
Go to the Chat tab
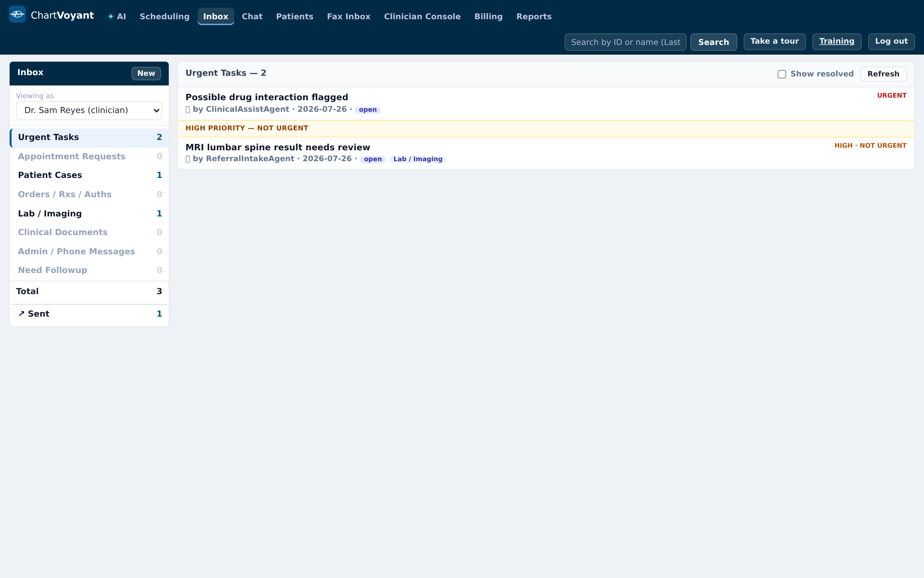(x=252, y=16)
